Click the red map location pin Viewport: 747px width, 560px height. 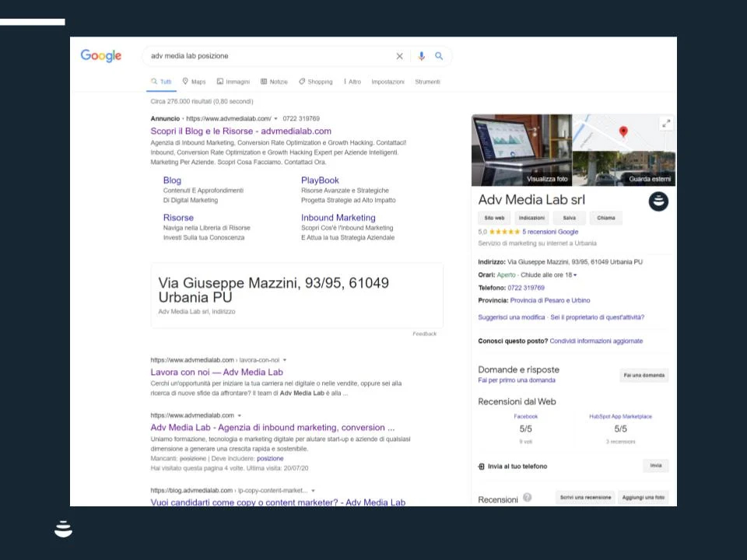click(623, 131)
